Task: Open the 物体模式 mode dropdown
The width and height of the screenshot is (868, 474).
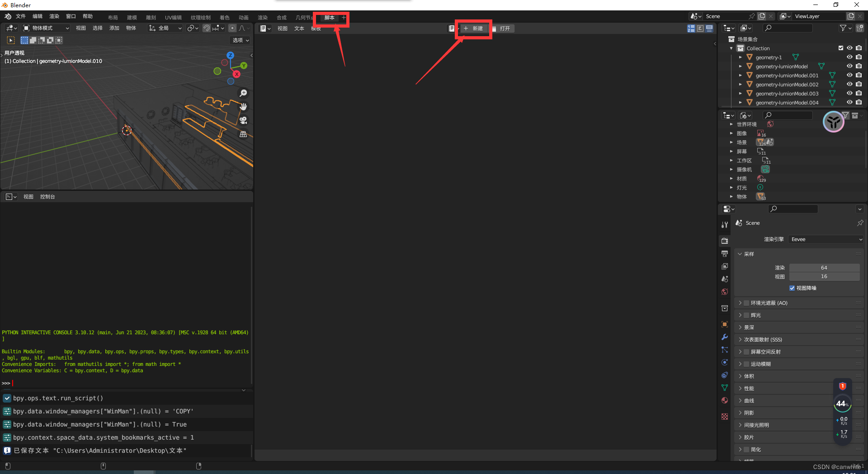Action: click(46, 28)
